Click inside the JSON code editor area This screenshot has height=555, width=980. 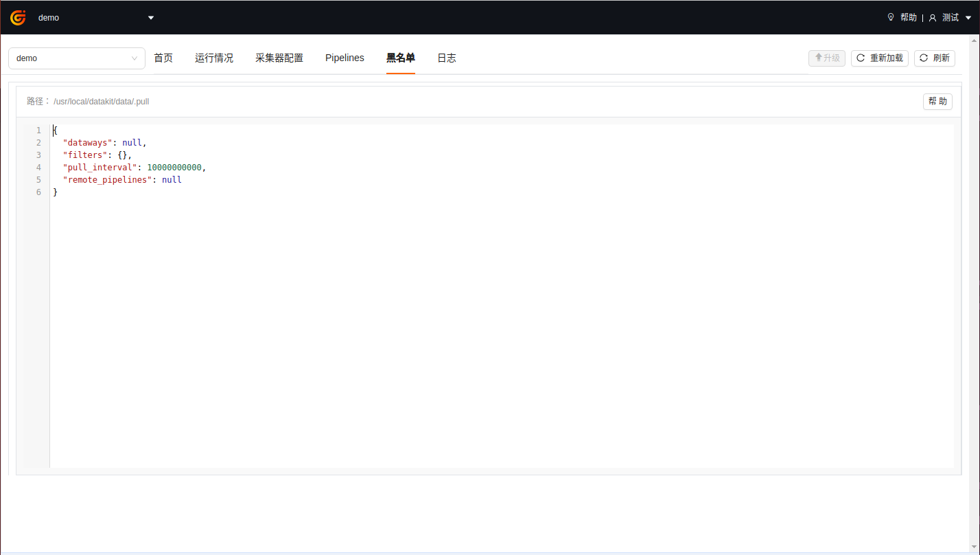point(502,296)
